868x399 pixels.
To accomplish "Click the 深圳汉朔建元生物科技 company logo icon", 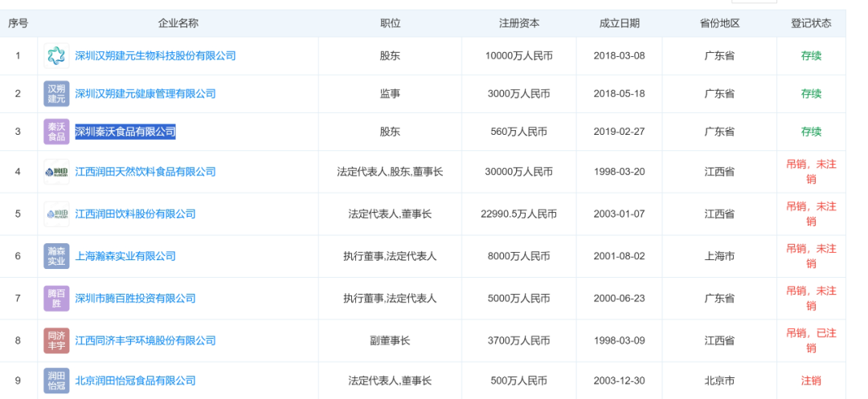I will [x=56, y=56].
